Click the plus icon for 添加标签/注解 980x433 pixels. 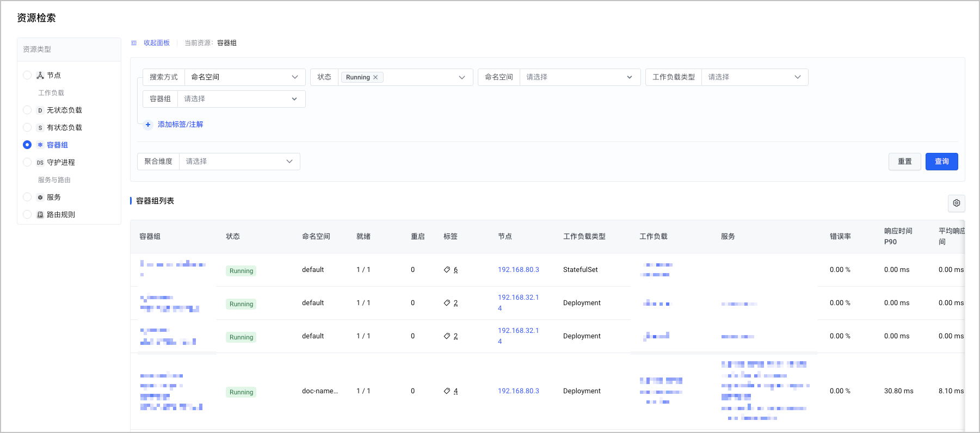[x=148, y=125]
